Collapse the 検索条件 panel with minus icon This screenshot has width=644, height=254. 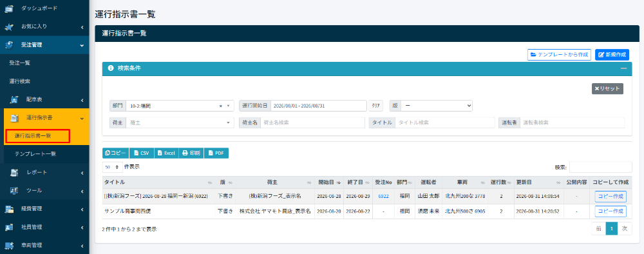tap(623, 68)
